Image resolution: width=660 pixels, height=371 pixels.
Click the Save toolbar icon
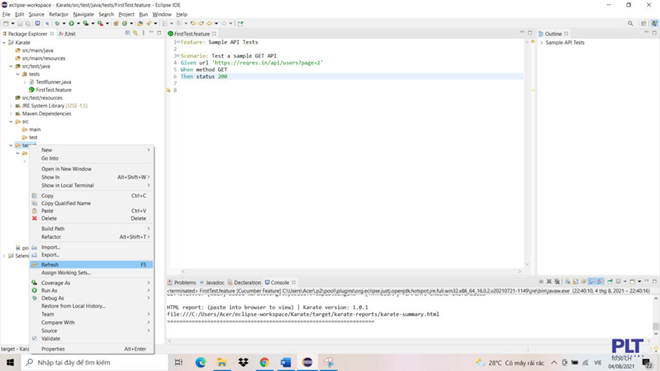click(x=20, y=24)
